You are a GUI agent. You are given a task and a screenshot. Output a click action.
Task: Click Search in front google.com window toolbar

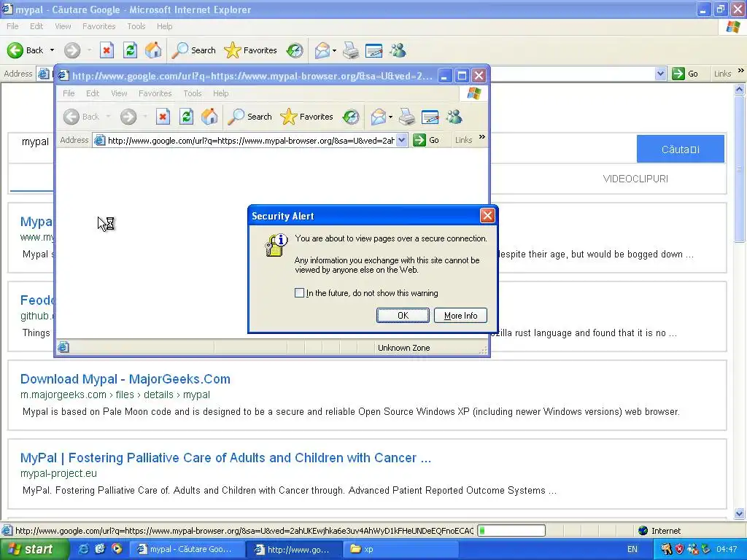pyautogui.click(x=249, y=117)
